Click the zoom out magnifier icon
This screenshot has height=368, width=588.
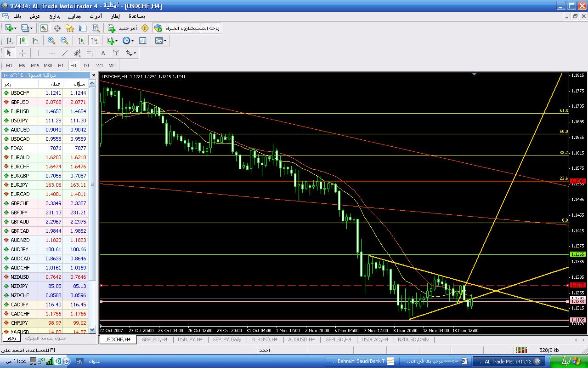click(x=64, y=40)
